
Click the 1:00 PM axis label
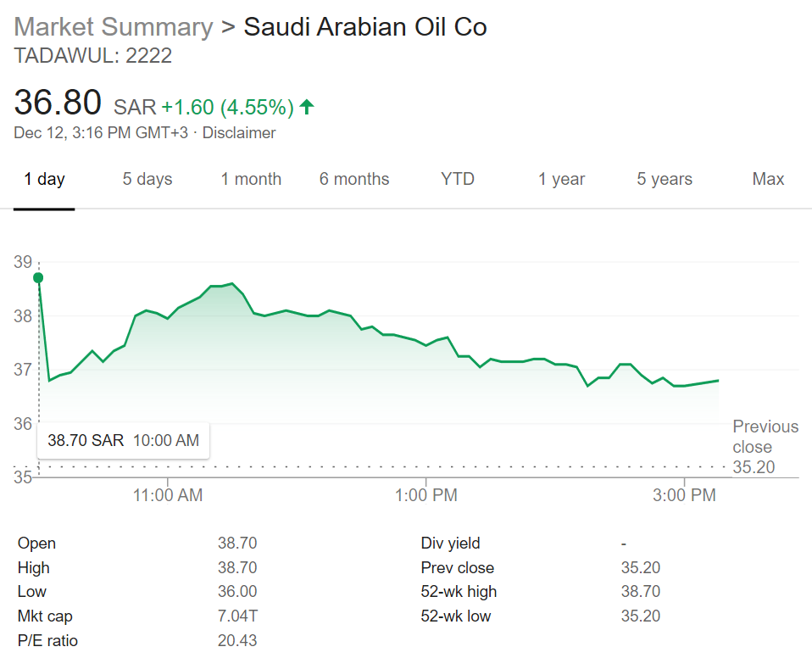point(426,495)
